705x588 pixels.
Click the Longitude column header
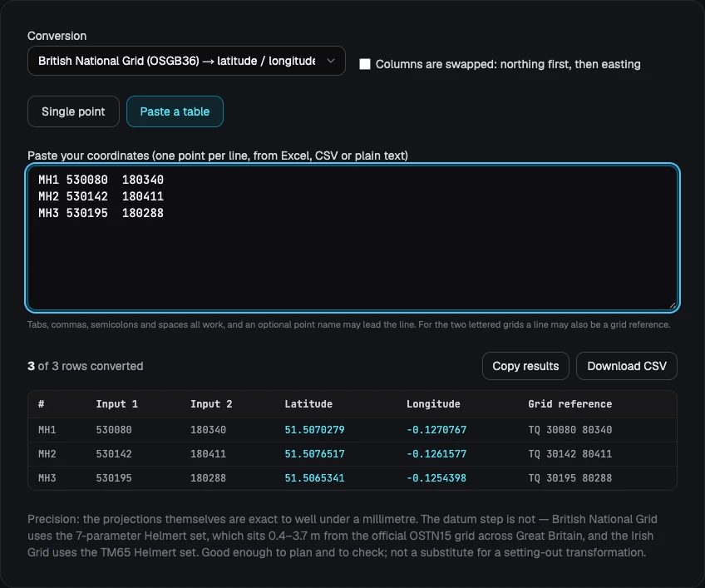[433, 404]
